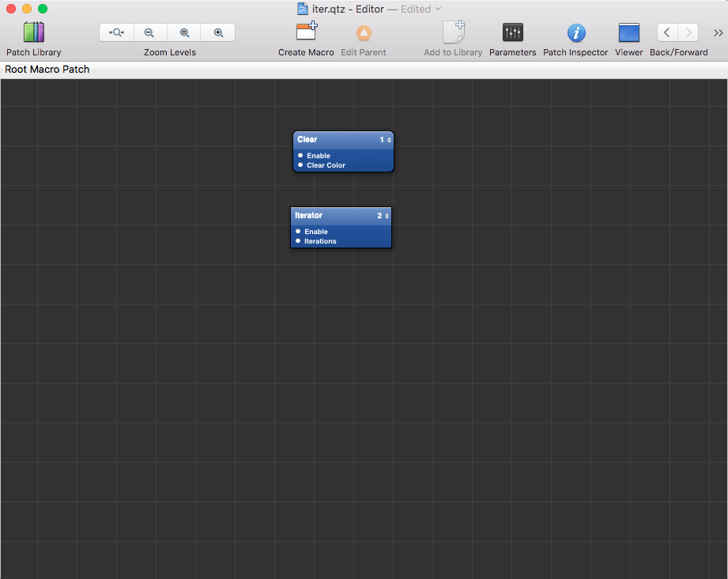Click the zoom out magnifier button
The height and width of the screenshot is (579, 728).
[149, 32]
